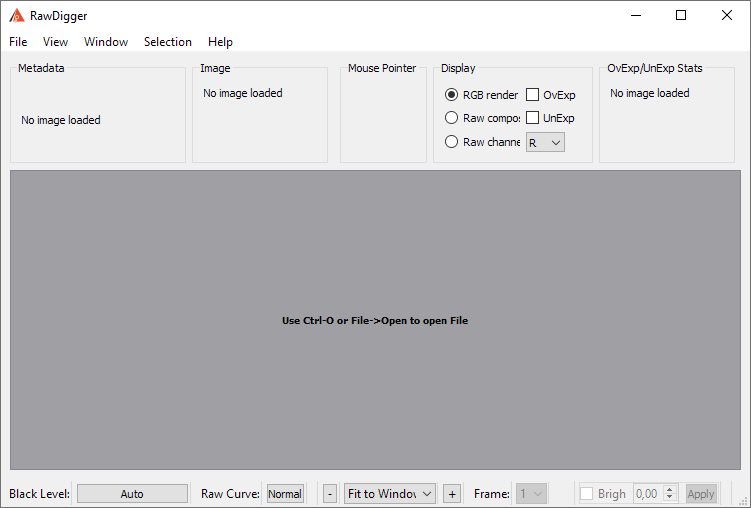This screenshot has height=508, width=751.
Task: Close the RawDigger window
Action: point(727,15)
